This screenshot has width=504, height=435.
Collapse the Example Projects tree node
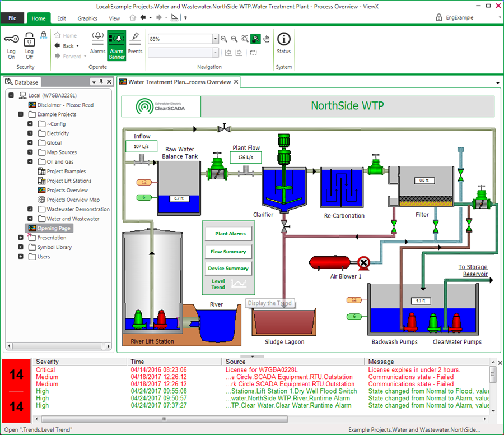point(21,114)
